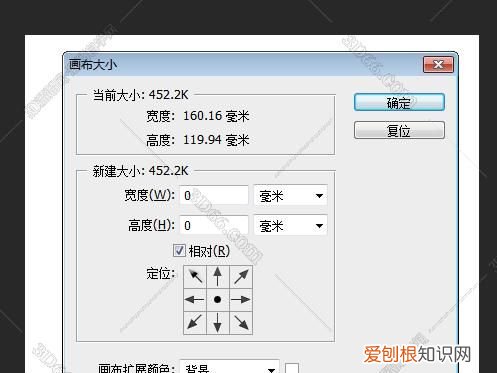Click the current width value 160.16 毫米
Viewport: 497px width, 373px height.
[216, 116]
